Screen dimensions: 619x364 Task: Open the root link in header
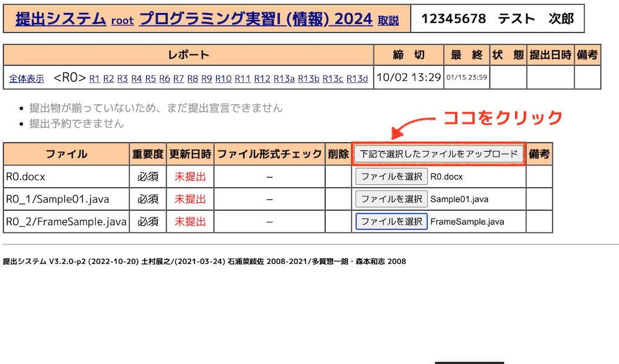tap(122, 20)
